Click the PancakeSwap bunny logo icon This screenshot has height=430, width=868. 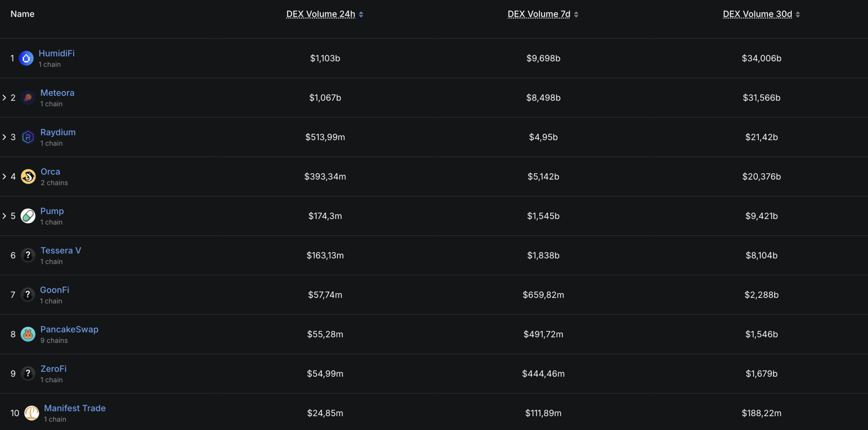click(28, 334)
